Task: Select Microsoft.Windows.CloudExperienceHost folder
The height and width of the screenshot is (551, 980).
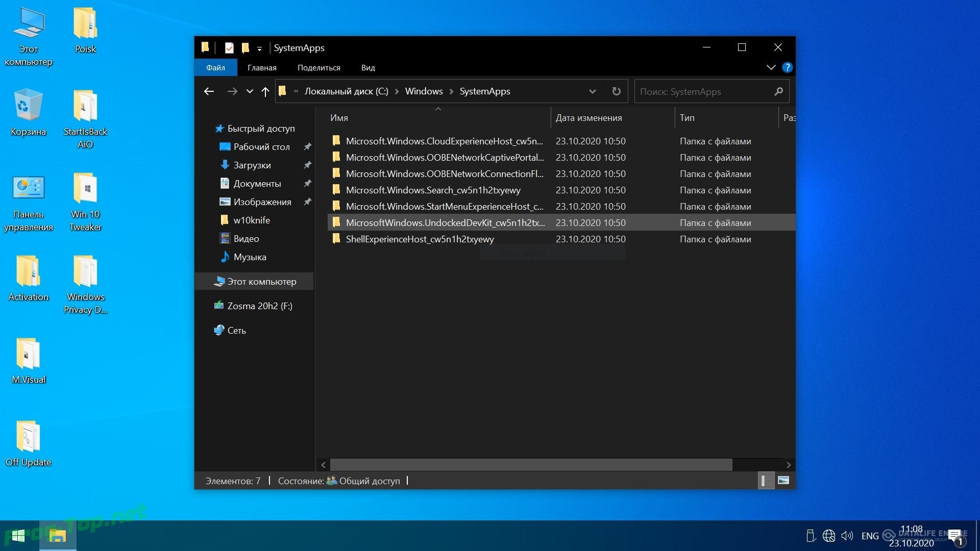Action: point(561,141)
